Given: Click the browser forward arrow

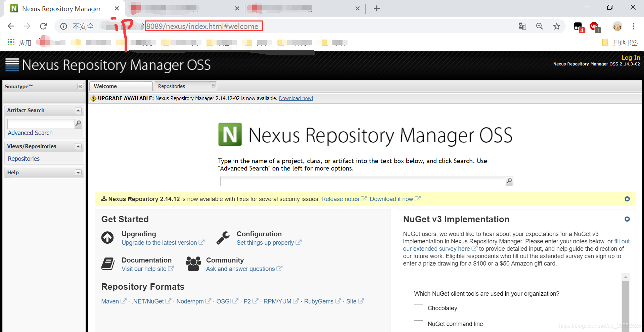Looking at the screenshot, I should click(x=27, y=26).
